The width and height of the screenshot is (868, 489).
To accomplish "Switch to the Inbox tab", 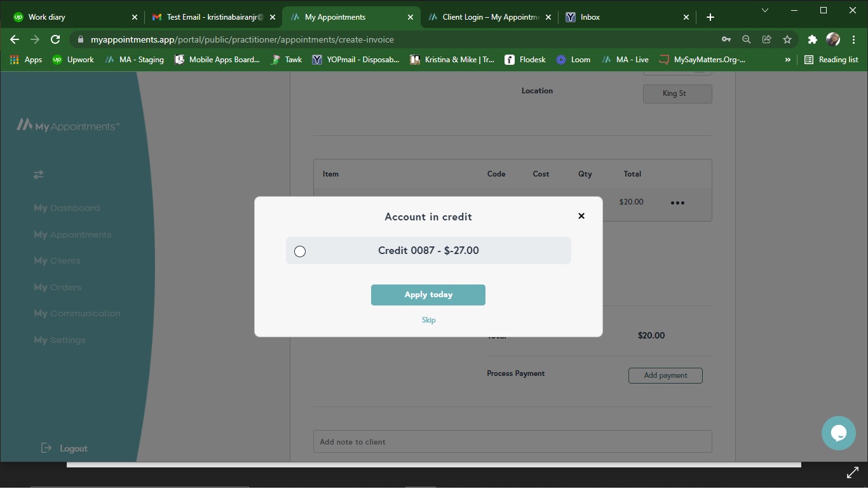I will [x=623, y=17].
